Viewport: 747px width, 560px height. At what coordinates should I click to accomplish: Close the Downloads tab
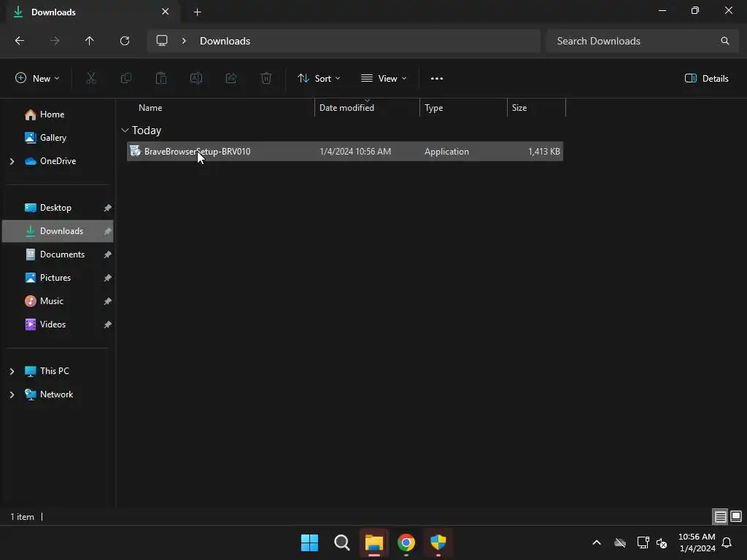click(166, 12)
